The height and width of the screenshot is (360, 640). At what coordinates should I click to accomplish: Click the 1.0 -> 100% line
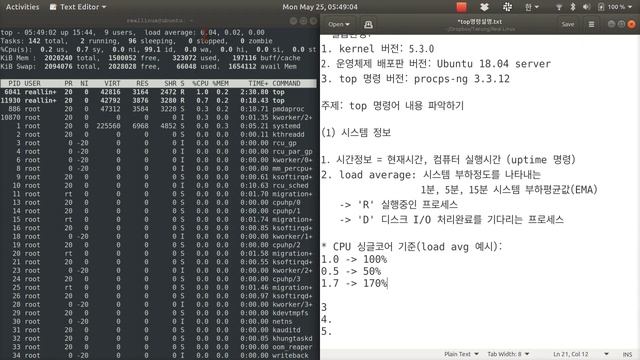[x=354, y=259]
